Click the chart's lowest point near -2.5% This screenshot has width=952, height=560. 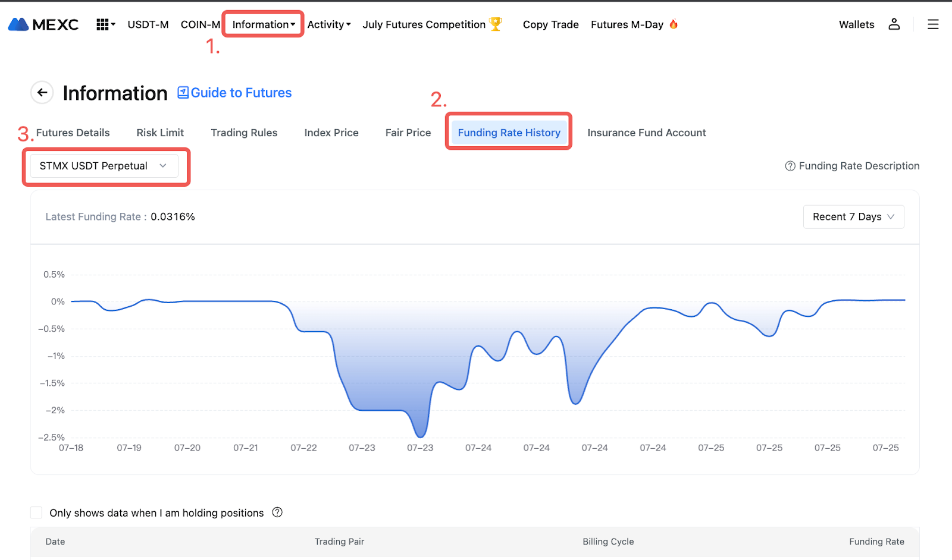tap(420, 436)
